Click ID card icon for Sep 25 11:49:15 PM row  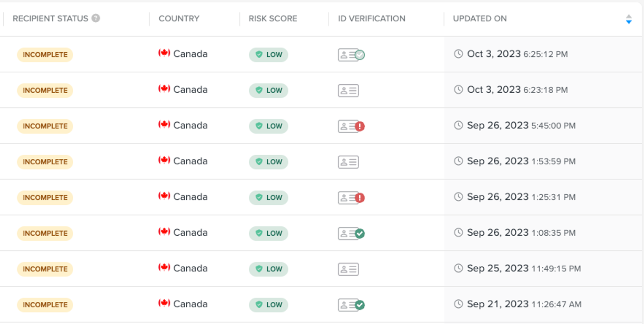pos(348,269)
